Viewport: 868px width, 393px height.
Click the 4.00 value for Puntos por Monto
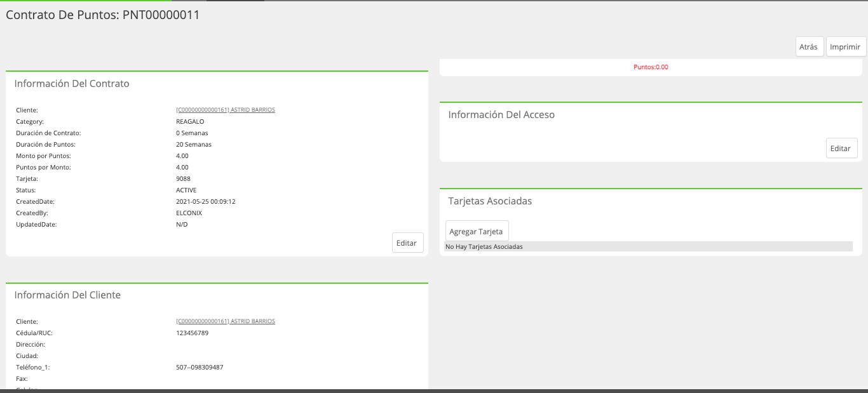coord(182,167)
